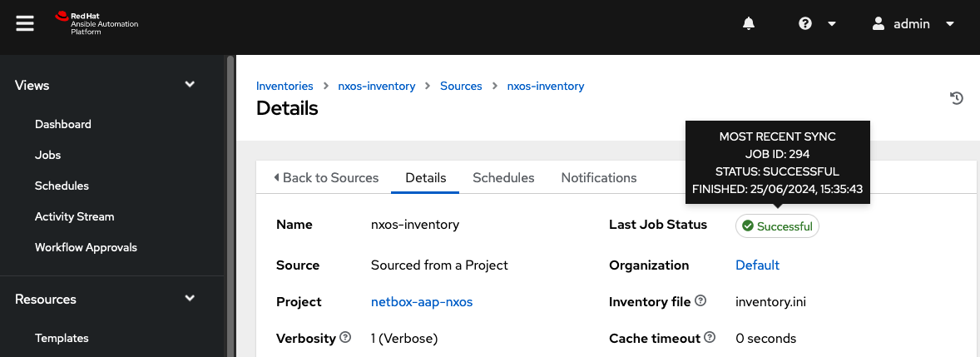Click the admin user avatar icon
This screenshot has height=357, width=980.
(879, 24)
